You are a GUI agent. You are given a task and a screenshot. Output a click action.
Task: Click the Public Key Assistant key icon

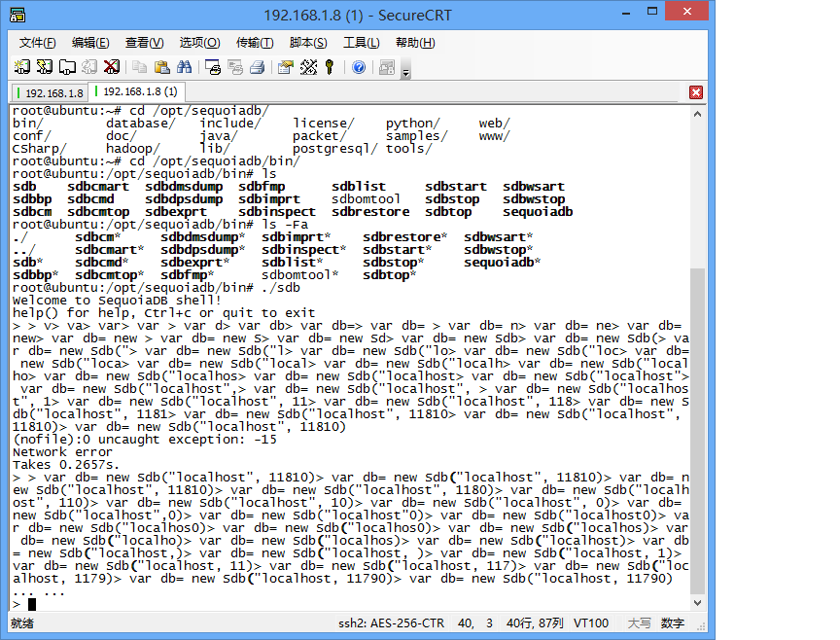[330, 67]
